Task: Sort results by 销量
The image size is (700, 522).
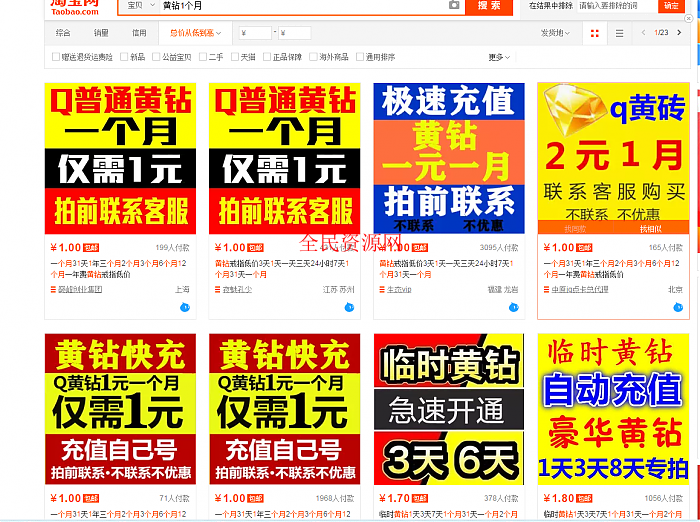Action: (x=101, y=33)
